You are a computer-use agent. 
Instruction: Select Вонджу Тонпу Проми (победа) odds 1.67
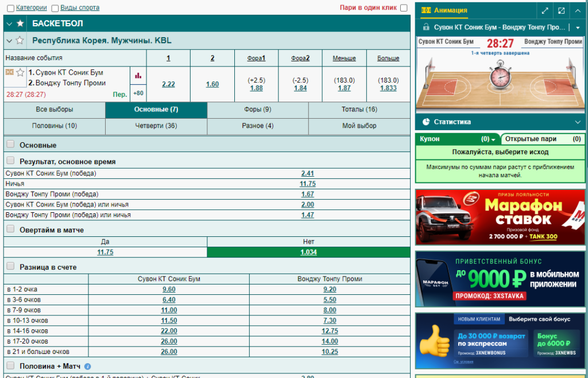(308, 194)
